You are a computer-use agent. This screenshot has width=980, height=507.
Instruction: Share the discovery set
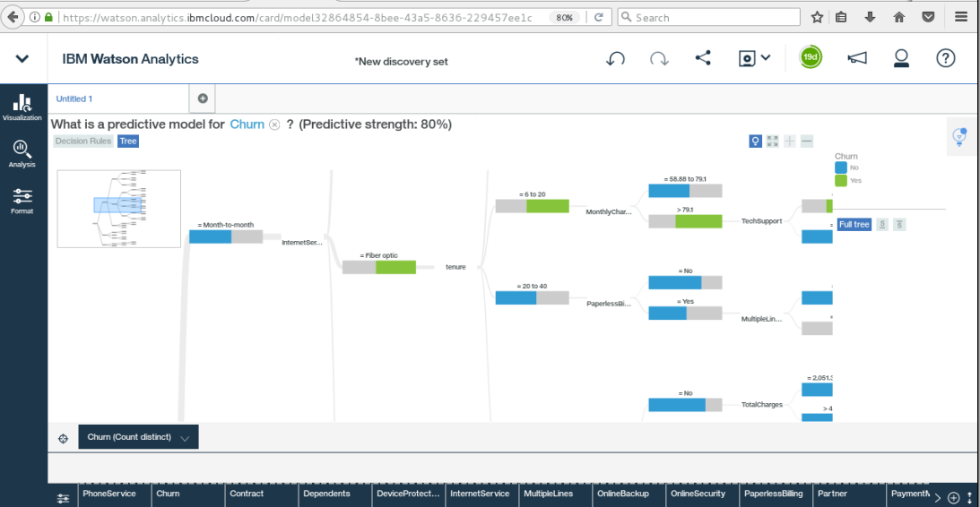point(703,58)
